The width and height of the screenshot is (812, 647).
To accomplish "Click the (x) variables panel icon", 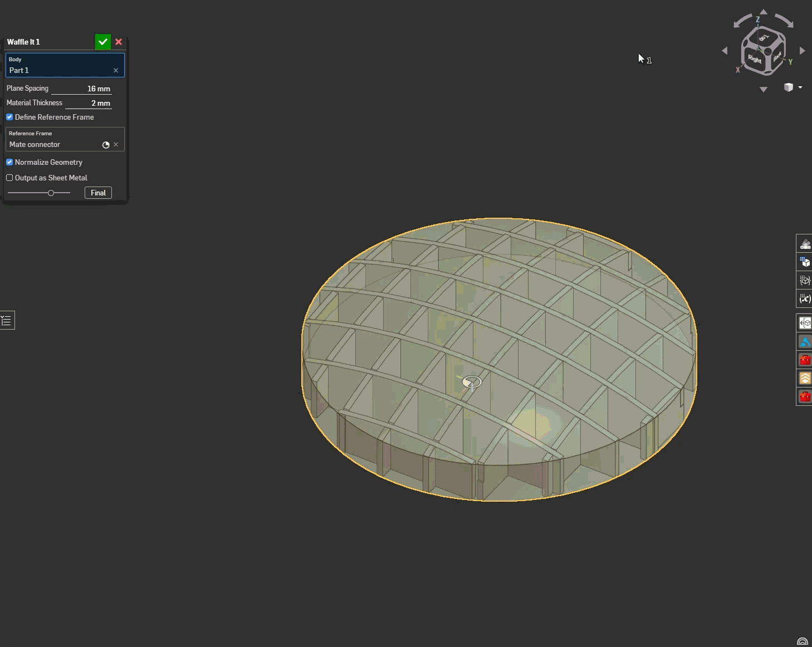I will pos(805,298).
